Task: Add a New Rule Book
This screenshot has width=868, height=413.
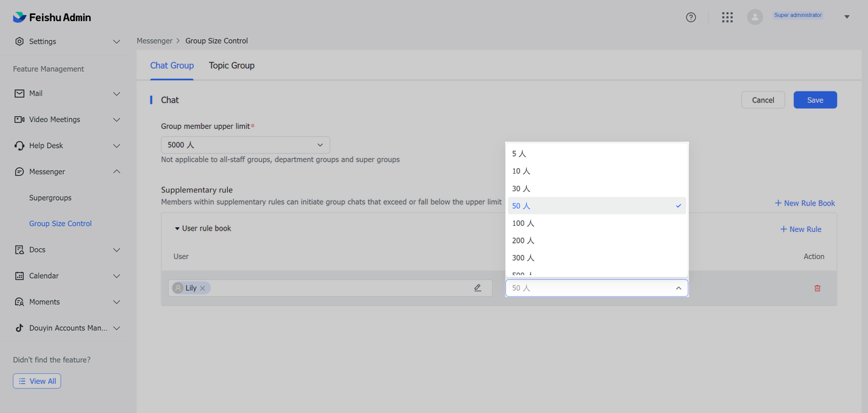Action: (804, 203)
